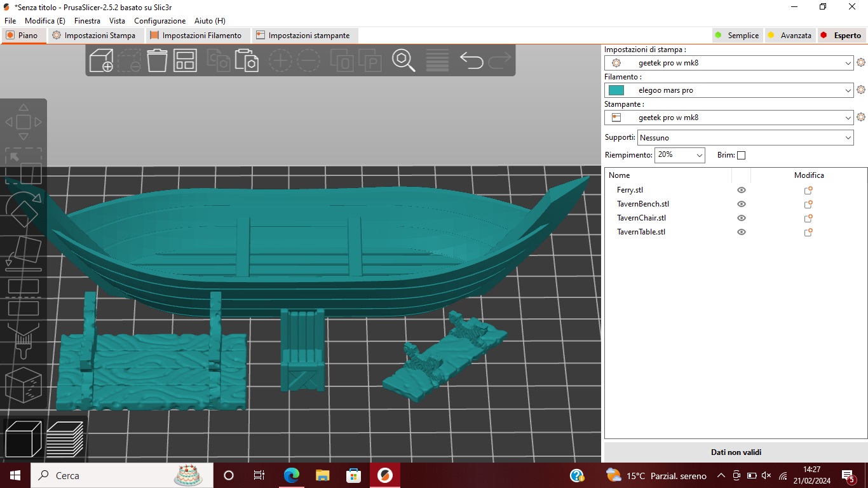Open edit options for Ferry.stl
This screenshot has width=868, height=488.
point(809,190)
